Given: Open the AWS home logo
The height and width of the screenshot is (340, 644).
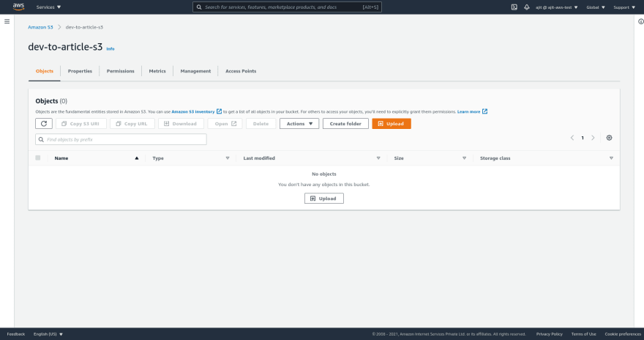Looking at the screenshot, I should (18, 7).
